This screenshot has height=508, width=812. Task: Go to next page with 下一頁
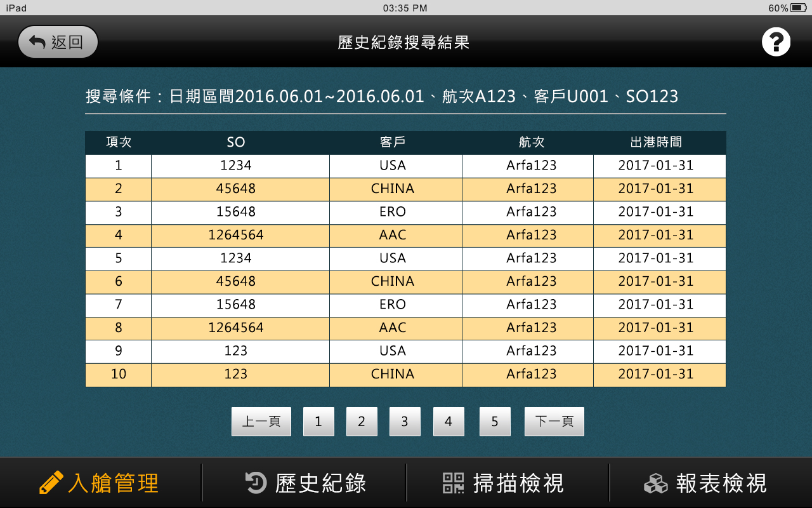554,422
